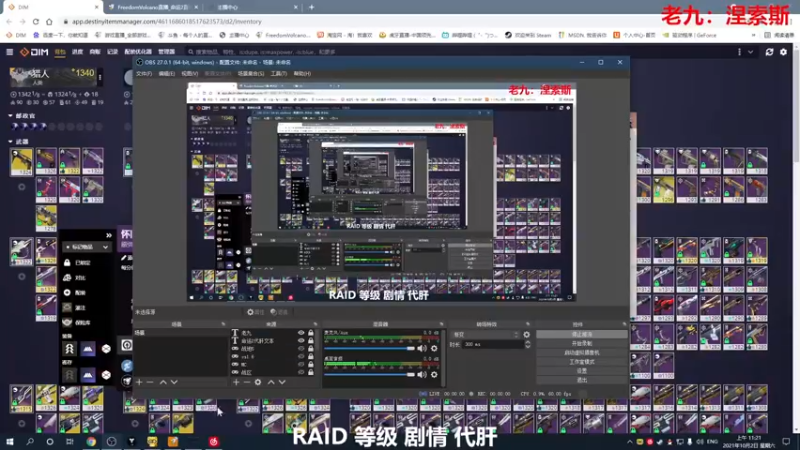800x450 pixels.
Task: Open the 编辑(E) menu in OBS
Action: point(166,73)
